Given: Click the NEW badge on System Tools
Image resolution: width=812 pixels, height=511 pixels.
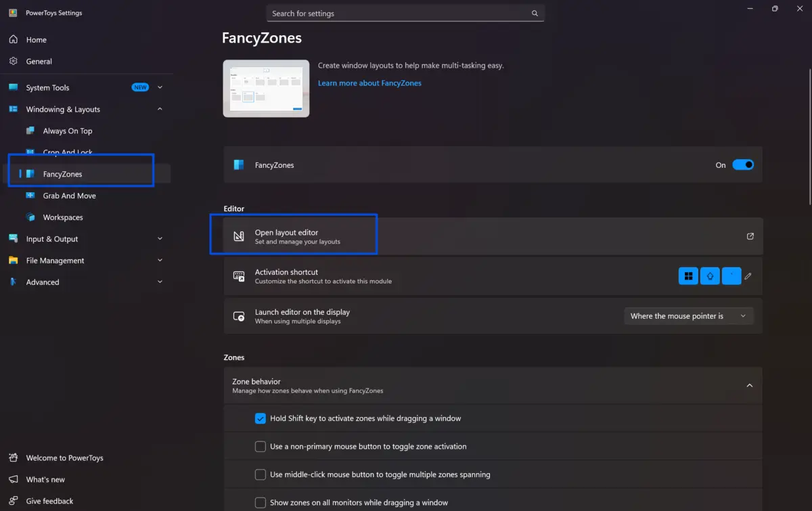Looking at the screenshot, I should pos(140,87).
